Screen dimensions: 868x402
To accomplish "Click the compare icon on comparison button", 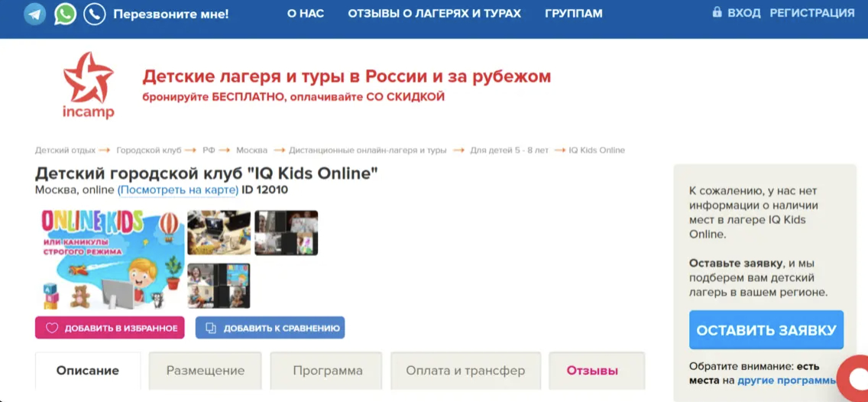I will [x=210, y=328].
